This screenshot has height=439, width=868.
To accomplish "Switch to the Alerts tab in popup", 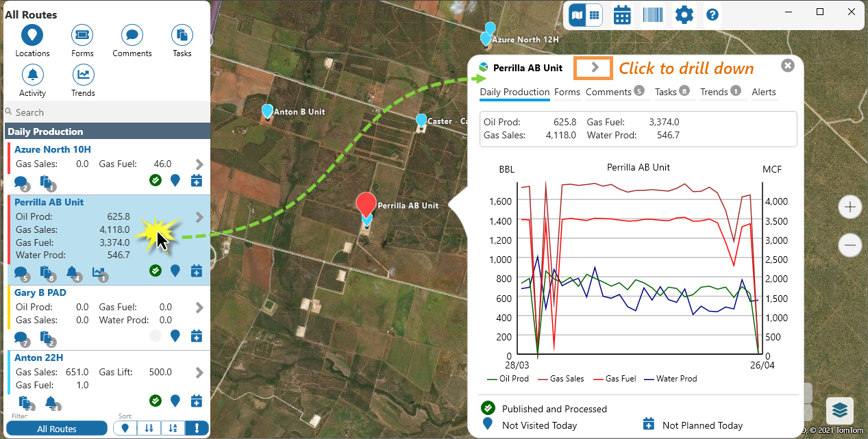I will click(764, 92).
